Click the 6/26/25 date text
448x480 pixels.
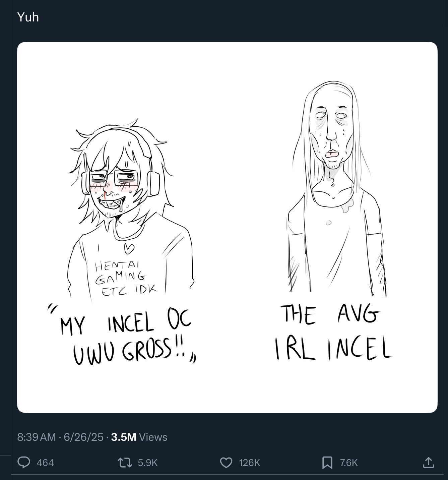[83, 437]
